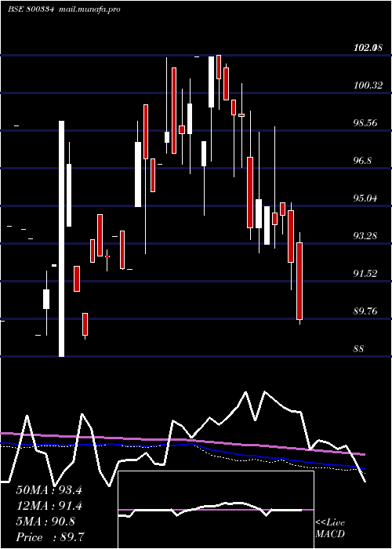The width and height of the screenshot is (392, 549).
Task: Click inside the Live MACD inset chart
Action: pyautogui.click(x=216, y=510)
